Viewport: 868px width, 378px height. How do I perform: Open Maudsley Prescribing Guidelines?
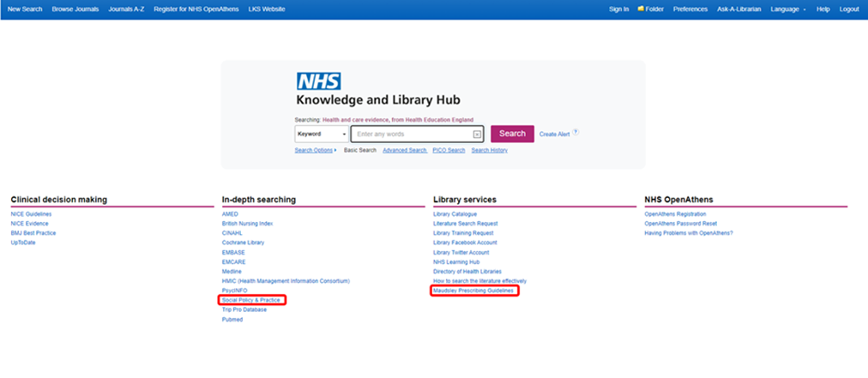[473, 291]
